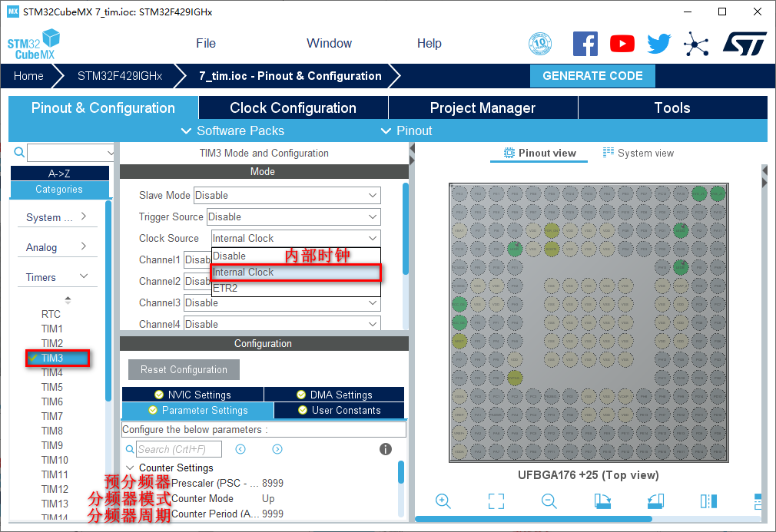Zoom out of the pinout chip view
Viewport: 776px width, 532px height.
(x=549, y=501)
